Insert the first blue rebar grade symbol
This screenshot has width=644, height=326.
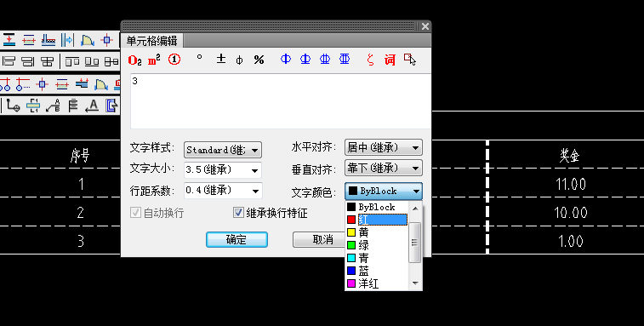click(286, 60)
